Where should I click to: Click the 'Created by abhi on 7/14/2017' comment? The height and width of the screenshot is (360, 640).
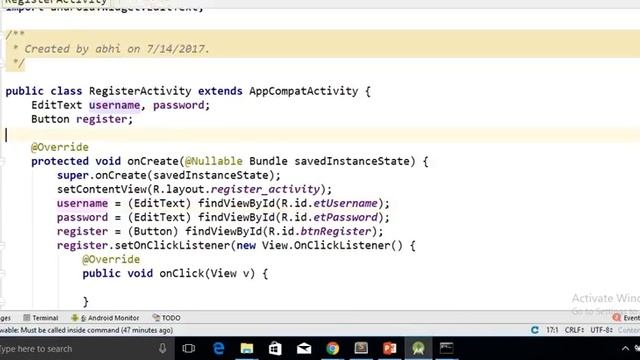[x=117, y=49]
